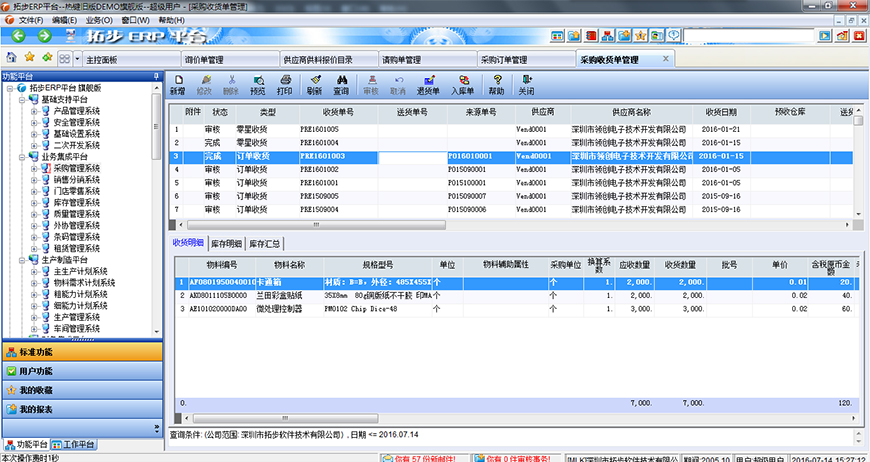
Task: Click the 入库单 (Stock-in order) toolbar icon
Action: (x=461, y=84)
